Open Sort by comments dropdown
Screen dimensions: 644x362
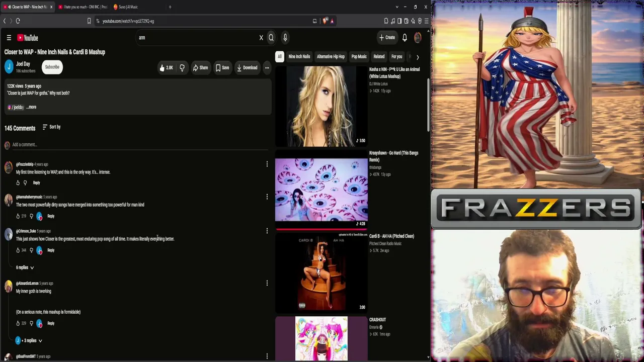51,127
